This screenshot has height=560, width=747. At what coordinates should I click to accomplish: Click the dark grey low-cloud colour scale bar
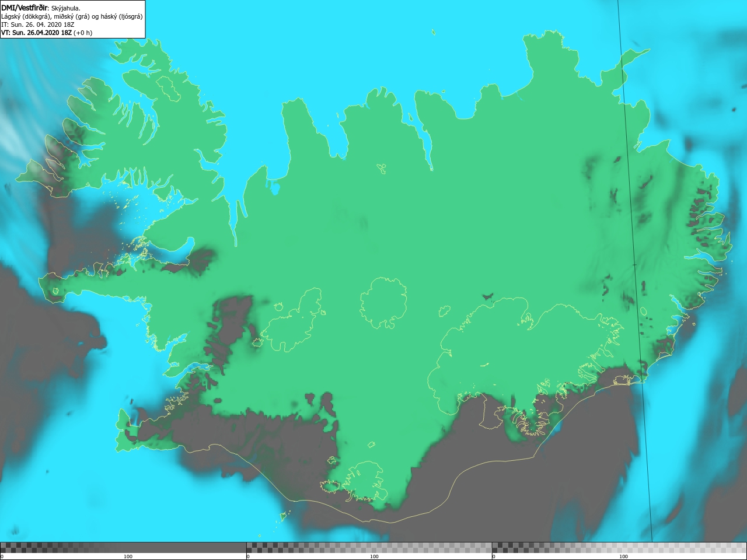[x=123, y=548]
